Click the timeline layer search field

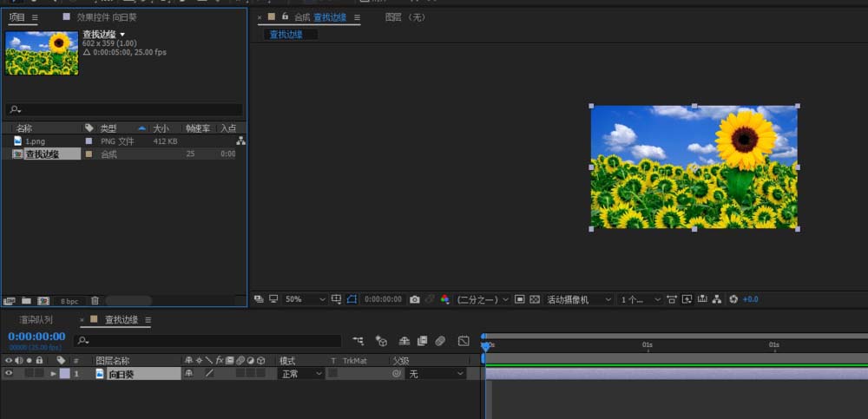(x=207, y=341)
